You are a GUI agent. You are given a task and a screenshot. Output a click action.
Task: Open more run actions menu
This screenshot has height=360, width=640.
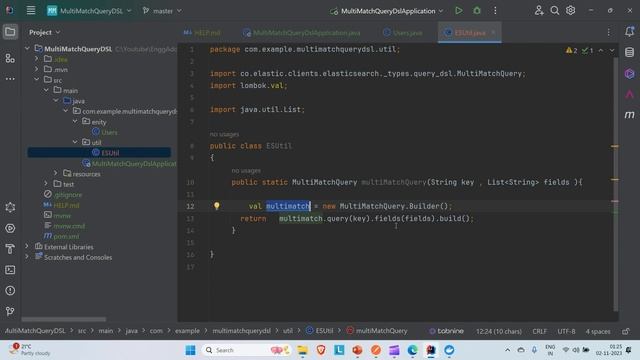[x=495, y=11]
